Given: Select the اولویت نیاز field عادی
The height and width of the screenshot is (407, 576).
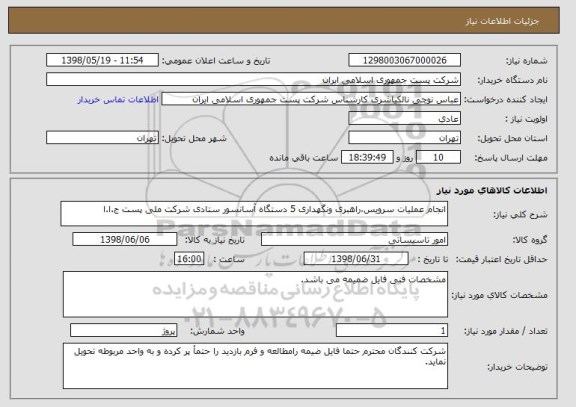Looking at the screenshot, I should [404, 119].
